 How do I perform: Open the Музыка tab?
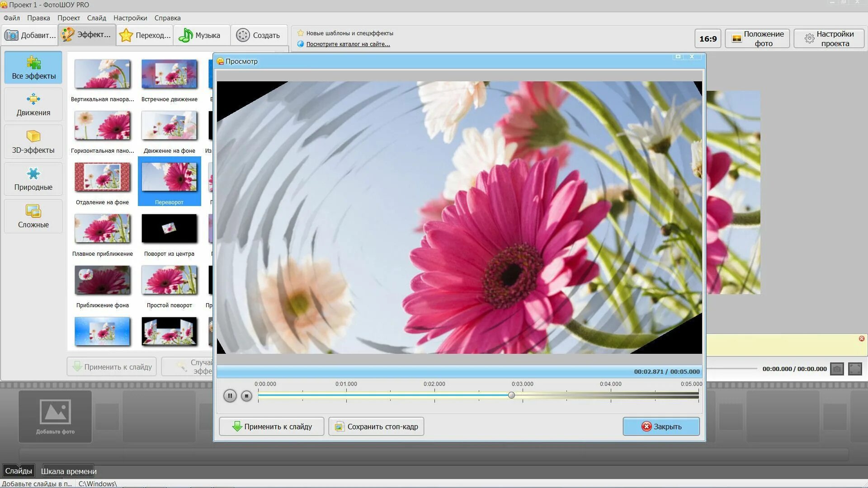(200, 35)
